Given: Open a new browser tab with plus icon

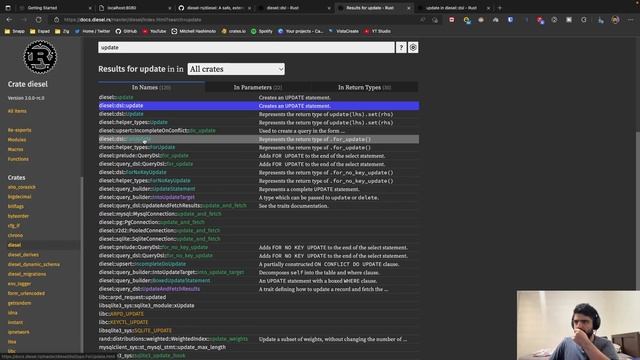Looking at the screenshot, I should pyautogui.click(x=500, y=8).
